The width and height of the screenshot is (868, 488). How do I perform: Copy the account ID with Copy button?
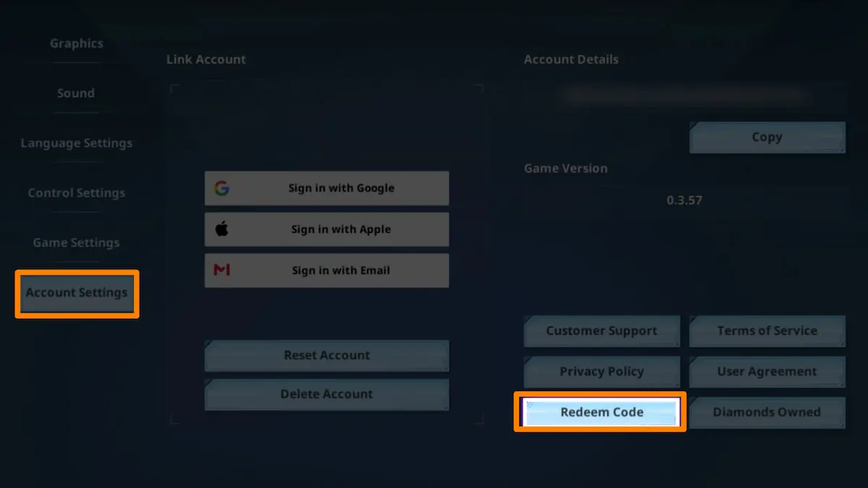767,137
